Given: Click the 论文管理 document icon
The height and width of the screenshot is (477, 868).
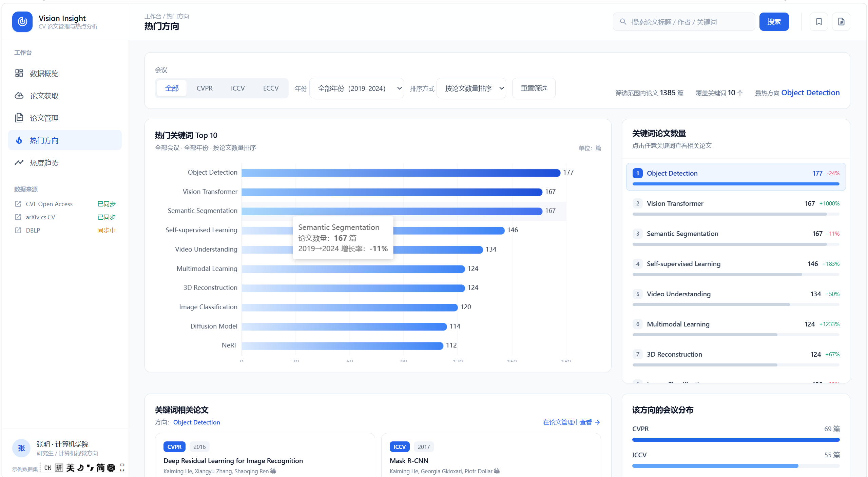Looking at the screenshot, I should tap(19, 118).
